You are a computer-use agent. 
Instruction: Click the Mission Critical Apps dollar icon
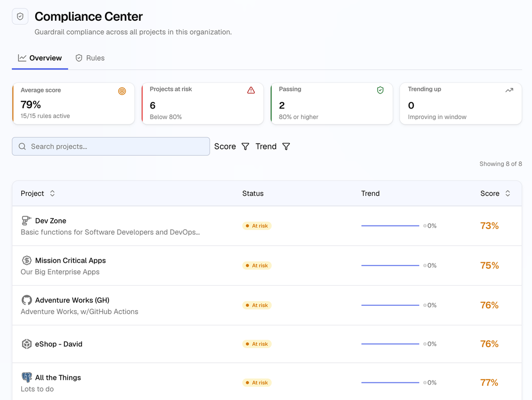[x=27, y=260]
